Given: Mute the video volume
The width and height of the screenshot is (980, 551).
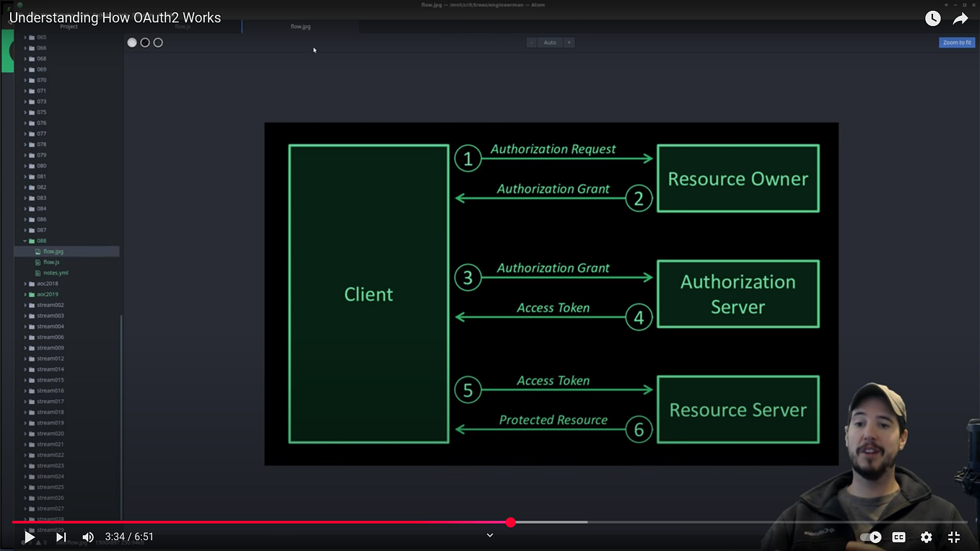Looking at the screenshot, I should 88,537.
